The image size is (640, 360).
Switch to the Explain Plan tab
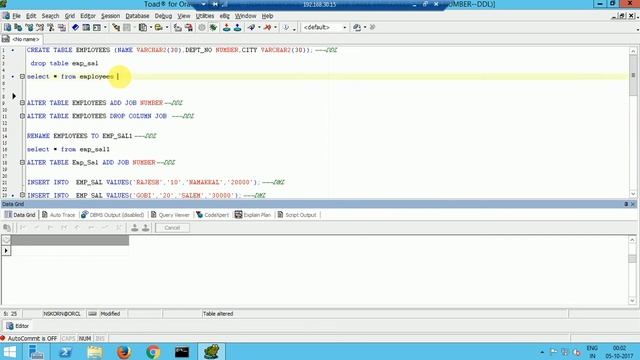pos(253,215)
